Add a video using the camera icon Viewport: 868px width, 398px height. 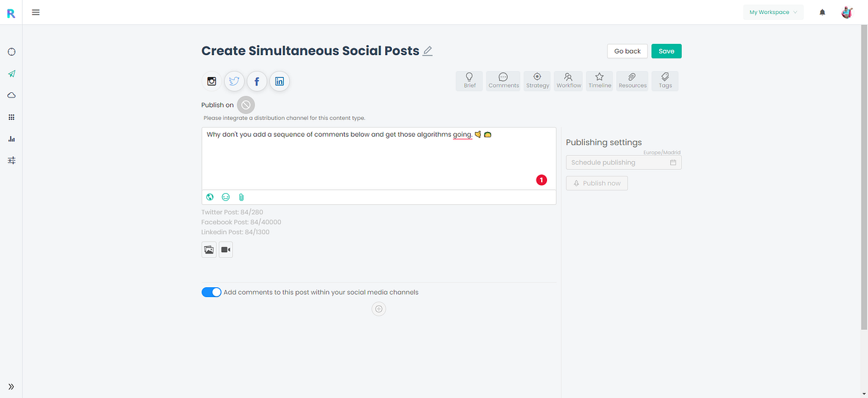(225, 249)
